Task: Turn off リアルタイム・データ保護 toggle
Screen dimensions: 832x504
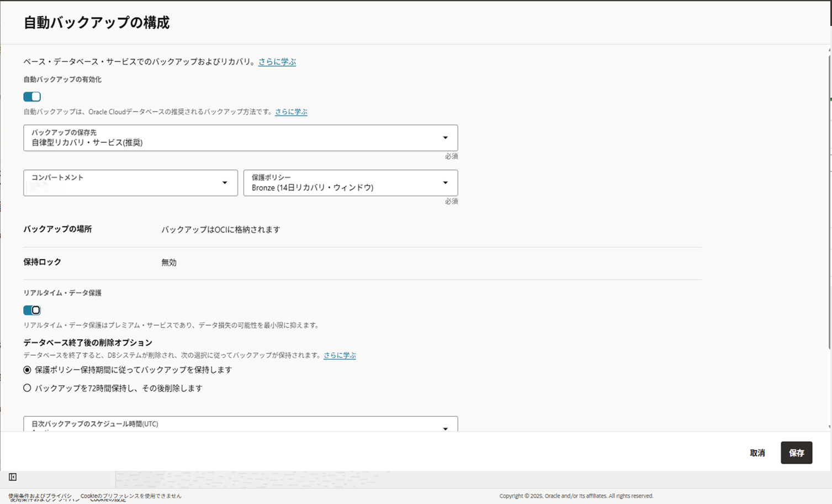Action: click(31, 310)
